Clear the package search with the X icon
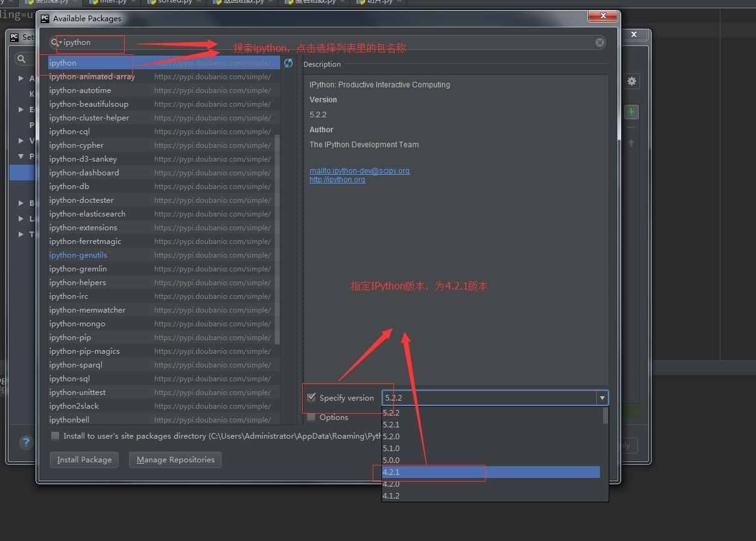 (x=600, y=42)
